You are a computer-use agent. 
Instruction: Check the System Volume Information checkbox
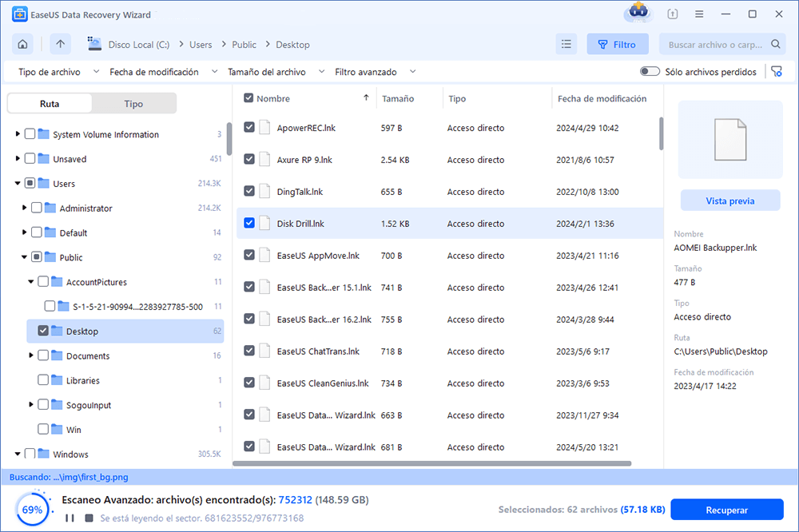(x=30, y=134)
